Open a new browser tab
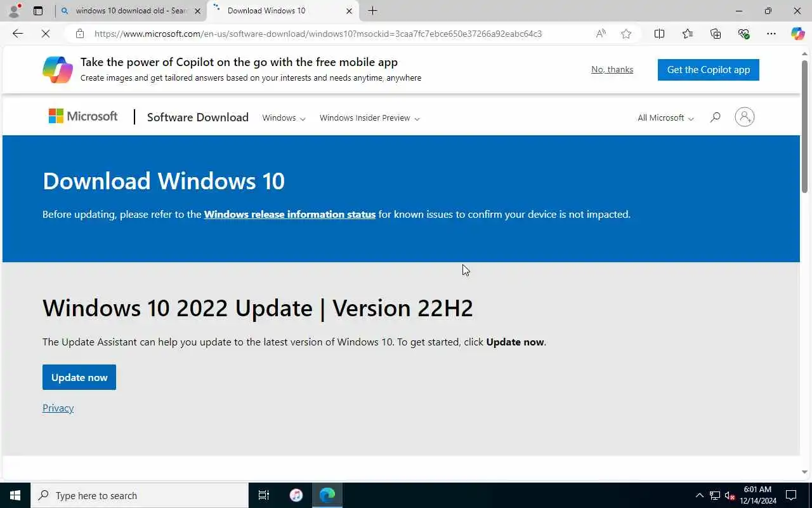The image size is (812, 508). [372, 11]
